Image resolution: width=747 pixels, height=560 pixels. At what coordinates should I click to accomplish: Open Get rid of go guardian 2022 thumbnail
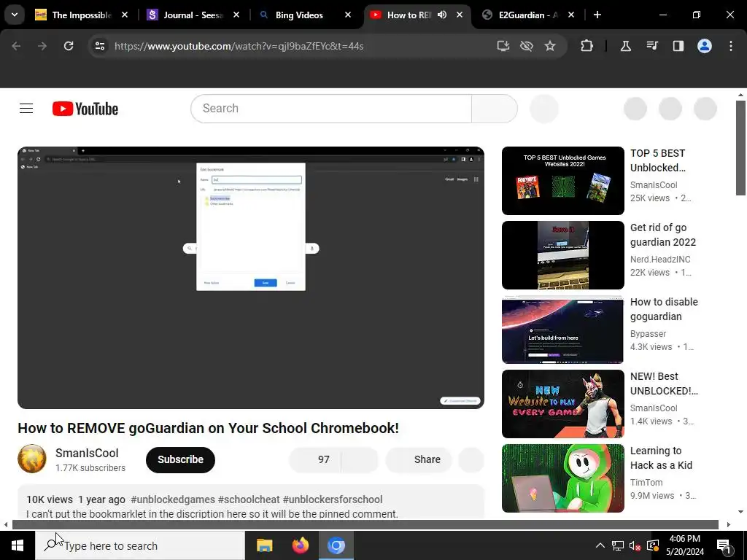(x=562, y=255)
